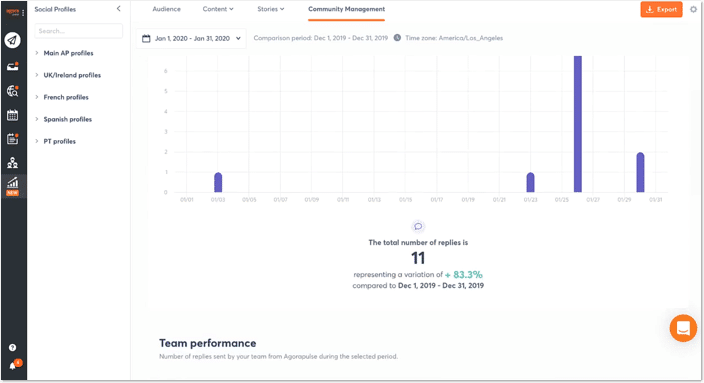Open the listening globe search icon
Screen dimensions: 704x383
[13, 91]
